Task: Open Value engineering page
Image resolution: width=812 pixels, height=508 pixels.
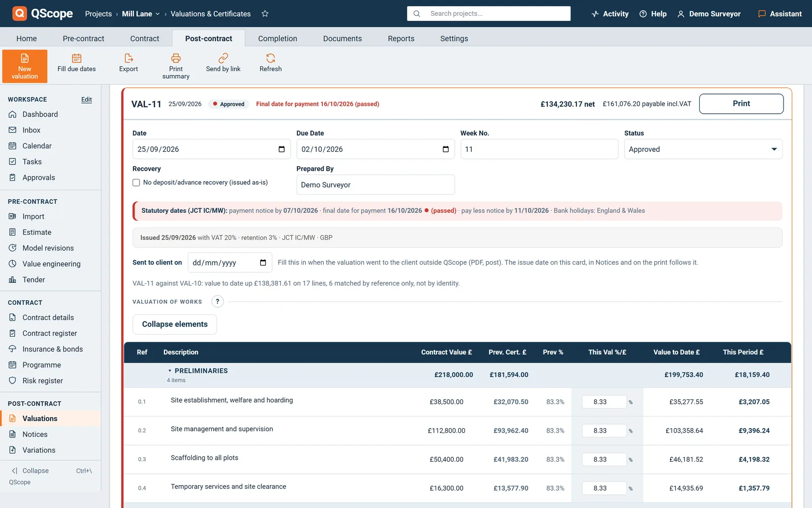Action: [51, 264]
